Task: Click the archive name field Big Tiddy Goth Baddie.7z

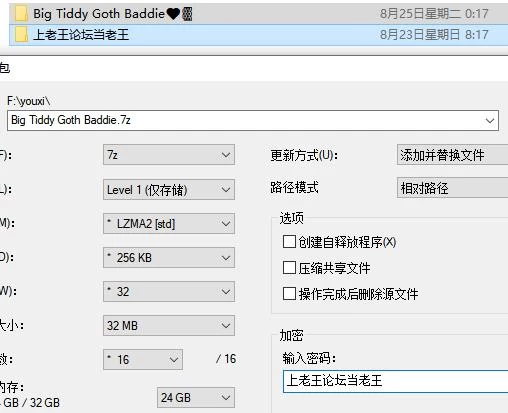Action: tap(253, 120)
